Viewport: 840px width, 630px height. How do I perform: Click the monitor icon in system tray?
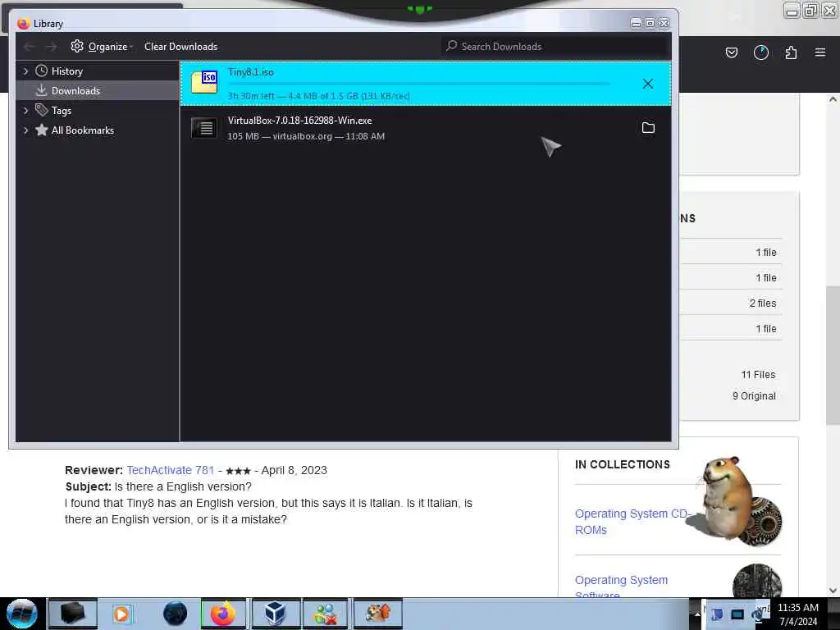point(737,614)
